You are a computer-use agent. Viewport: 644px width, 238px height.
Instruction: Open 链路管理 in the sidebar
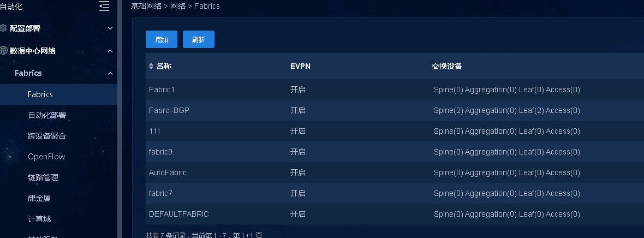coord(43,177)
